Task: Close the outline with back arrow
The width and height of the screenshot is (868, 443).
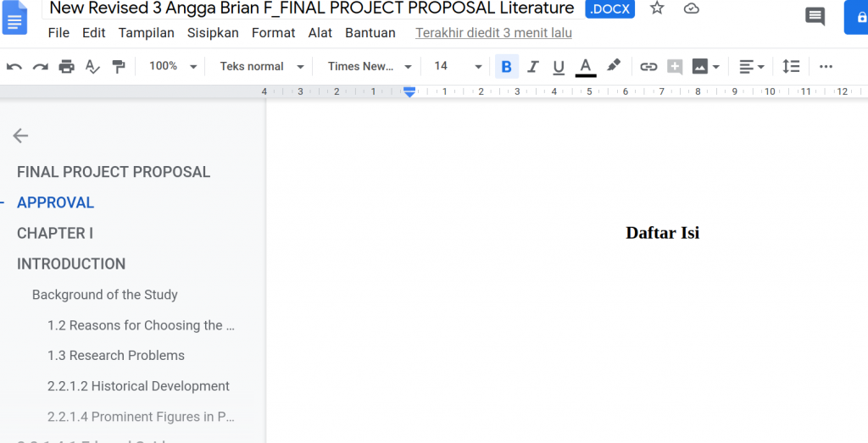Action: pos(20,136)
